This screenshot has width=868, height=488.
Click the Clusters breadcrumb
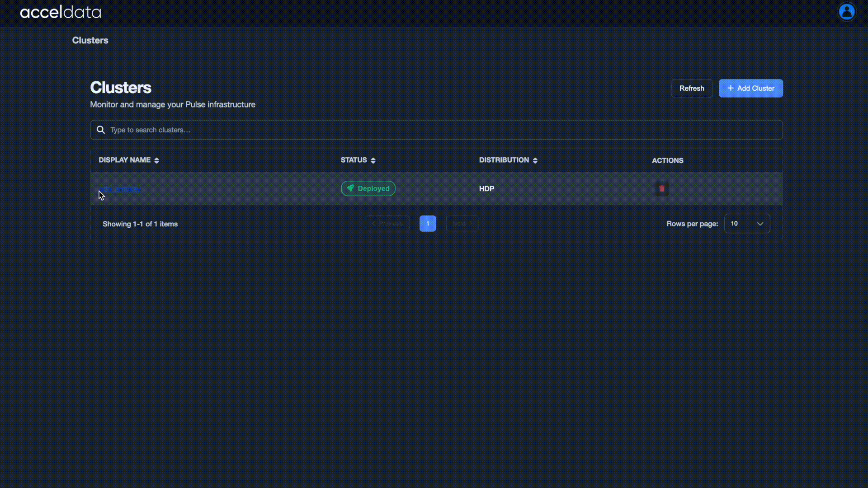(90, 40)
